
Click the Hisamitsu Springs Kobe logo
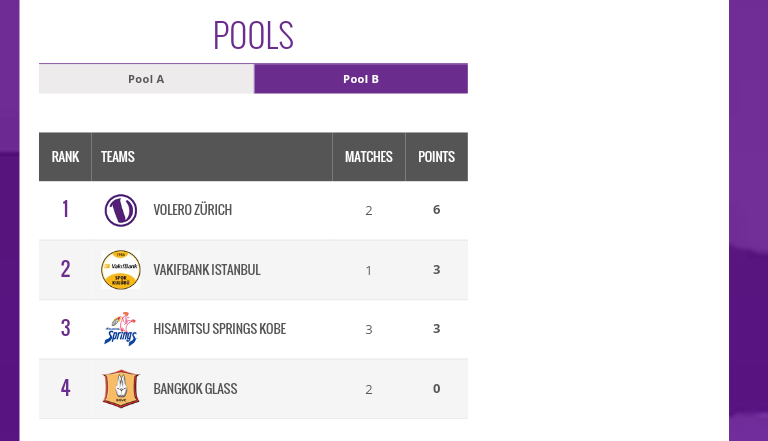(x=121, y=329)
